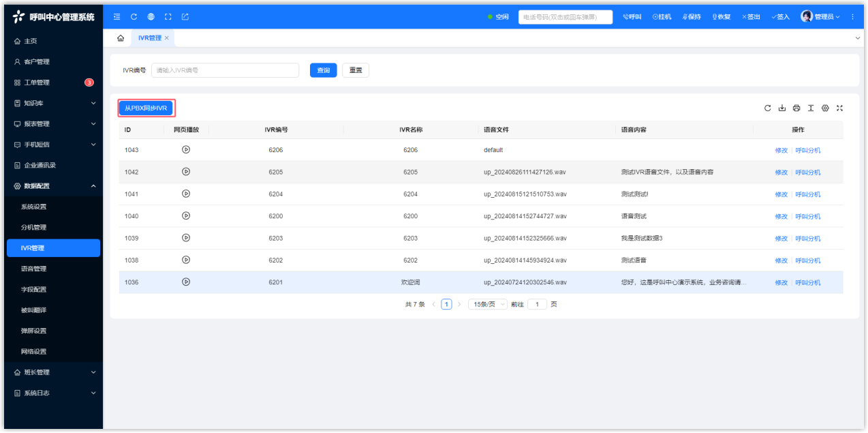Screen dimensions: 868x433
Task: Click the 从PBX同步IVR button
Action: [146, 108]
